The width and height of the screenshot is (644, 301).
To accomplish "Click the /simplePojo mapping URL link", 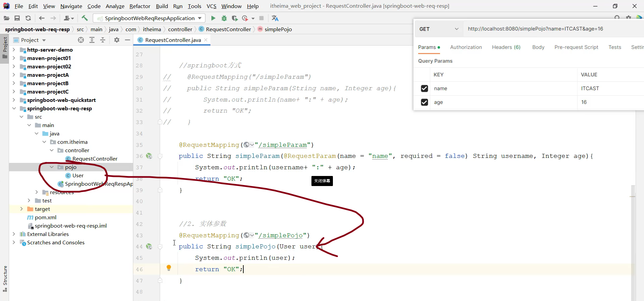I will [x=281, y=235].
